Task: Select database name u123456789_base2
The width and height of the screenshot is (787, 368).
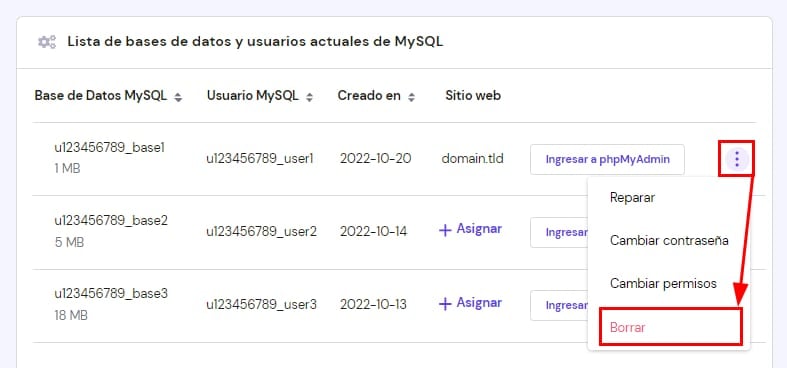Action: [x=111, y=220]
